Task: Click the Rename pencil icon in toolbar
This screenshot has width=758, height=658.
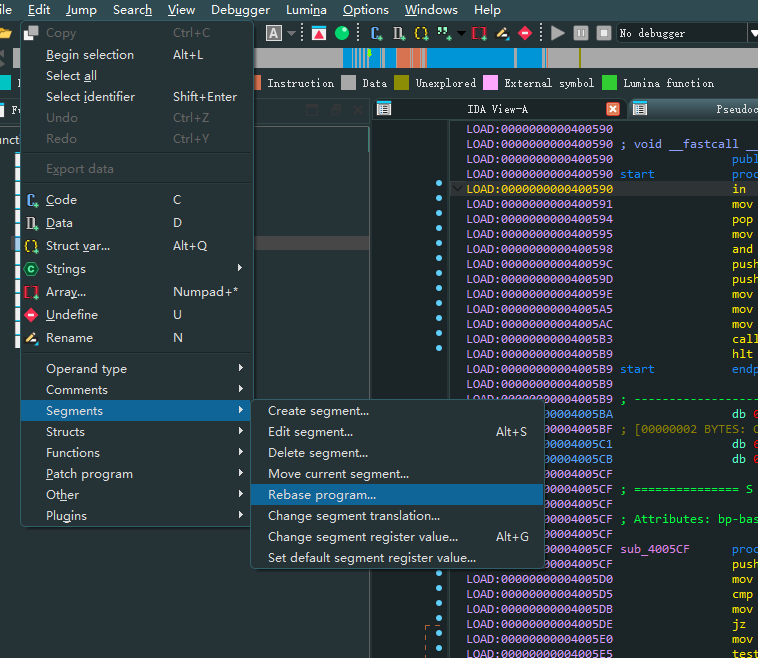Action: (504, 33)
